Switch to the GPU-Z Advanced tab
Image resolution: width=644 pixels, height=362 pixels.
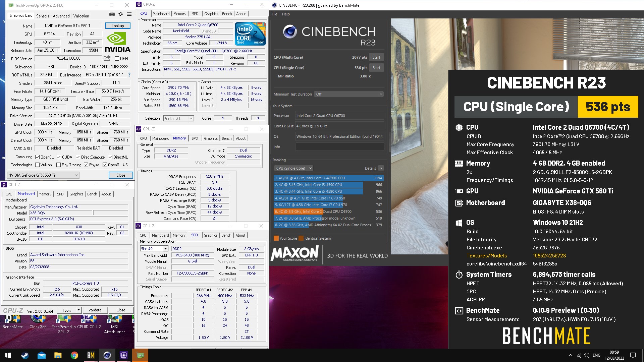[x=61, y=16]
